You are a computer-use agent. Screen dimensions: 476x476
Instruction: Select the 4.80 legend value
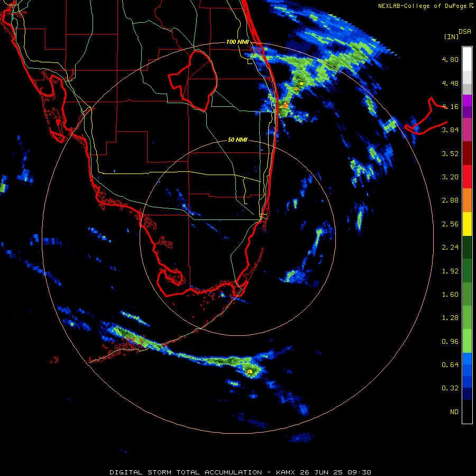(x=450, y=59)
